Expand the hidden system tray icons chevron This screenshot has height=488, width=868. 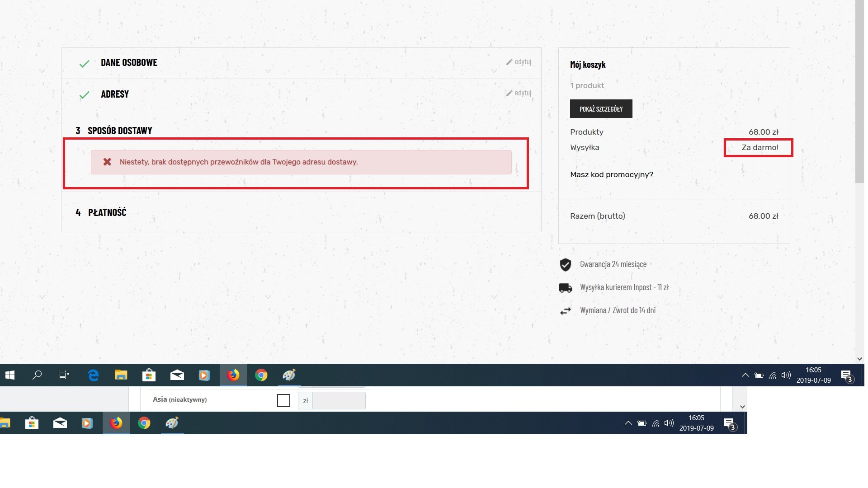(x=745, y=375)
